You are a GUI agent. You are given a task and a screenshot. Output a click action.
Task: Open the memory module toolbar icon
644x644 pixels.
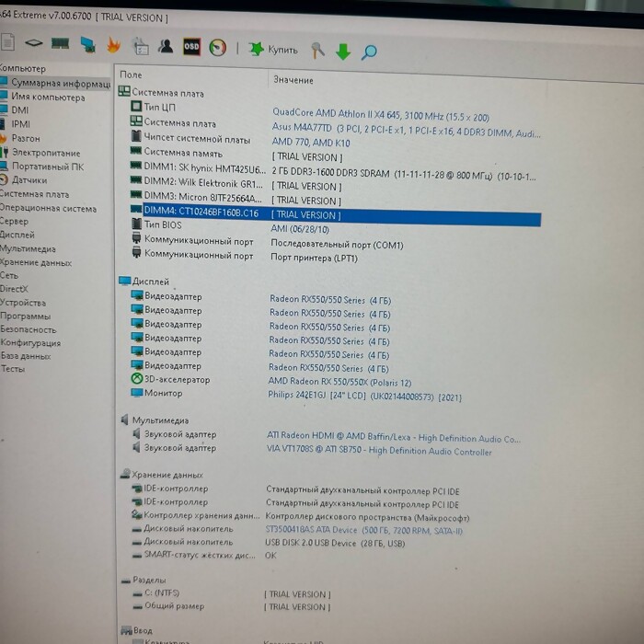point(60,42)
